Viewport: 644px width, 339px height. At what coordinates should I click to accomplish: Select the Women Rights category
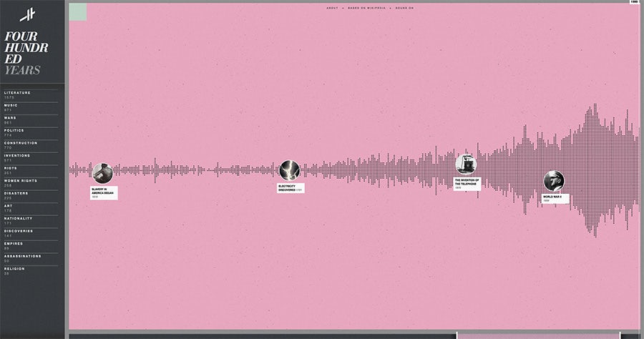coord(20,181)
